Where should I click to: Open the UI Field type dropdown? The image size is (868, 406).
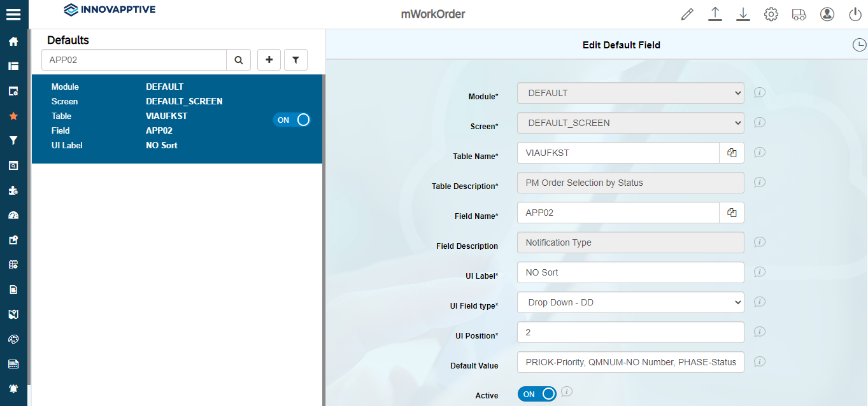[x=630, y=302]
